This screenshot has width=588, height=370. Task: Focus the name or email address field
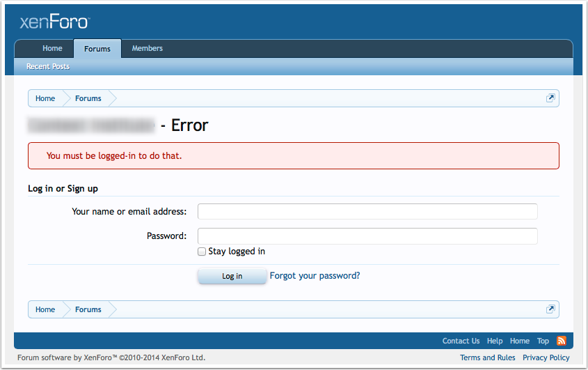coord(367,211)
